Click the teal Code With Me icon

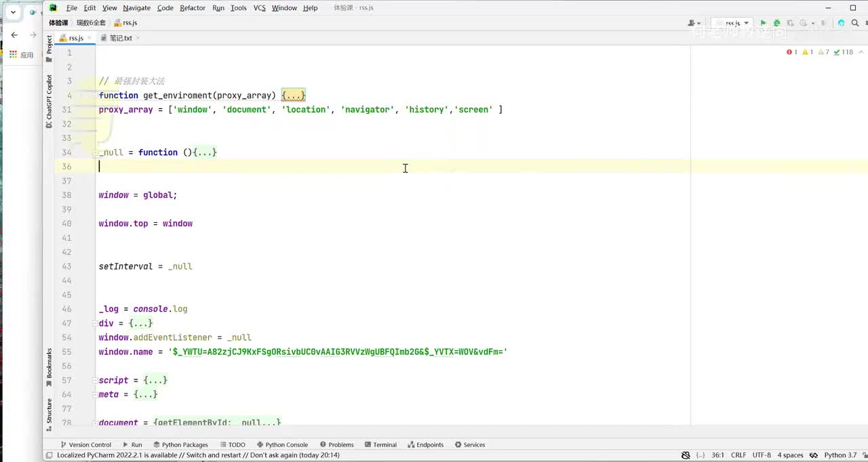coord(841,23)
